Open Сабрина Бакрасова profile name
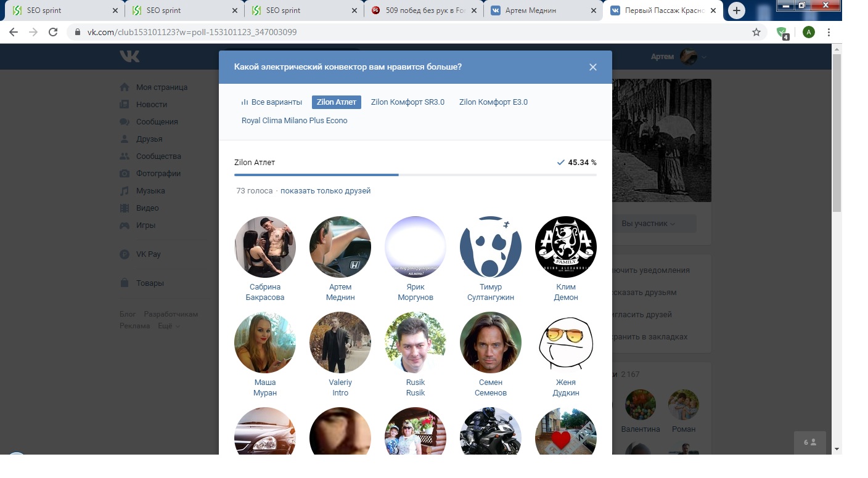868x478 pixels. [265, 292]
